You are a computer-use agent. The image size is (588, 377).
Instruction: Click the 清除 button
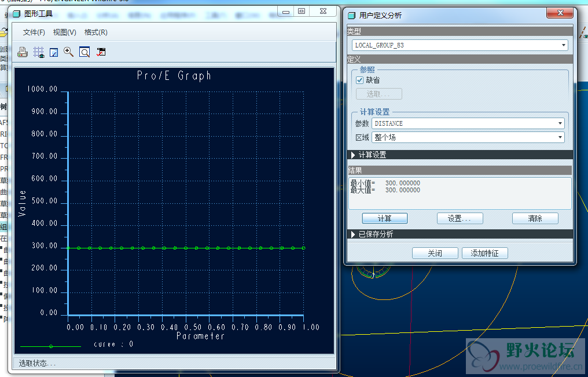tap(535, 218)
